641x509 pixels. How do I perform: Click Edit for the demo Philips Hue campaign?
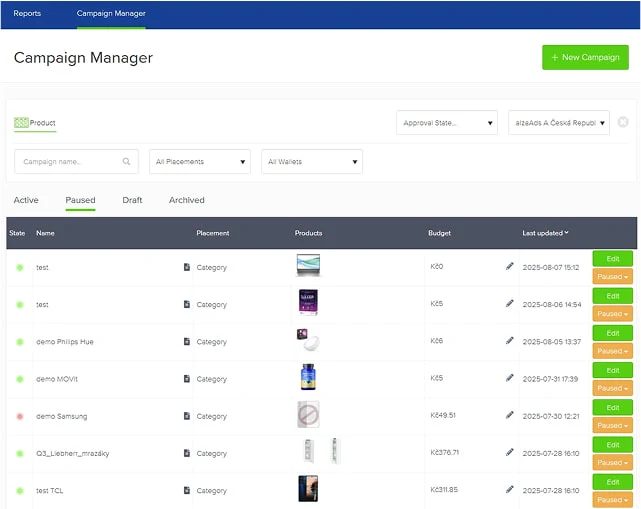[612, 333]
